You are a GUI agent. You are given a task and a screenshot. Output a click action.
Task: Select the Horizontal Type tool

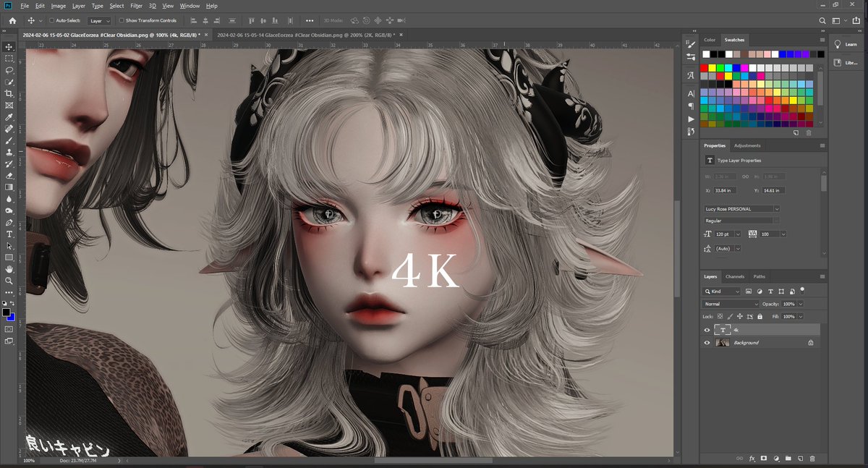click(9, 234)
